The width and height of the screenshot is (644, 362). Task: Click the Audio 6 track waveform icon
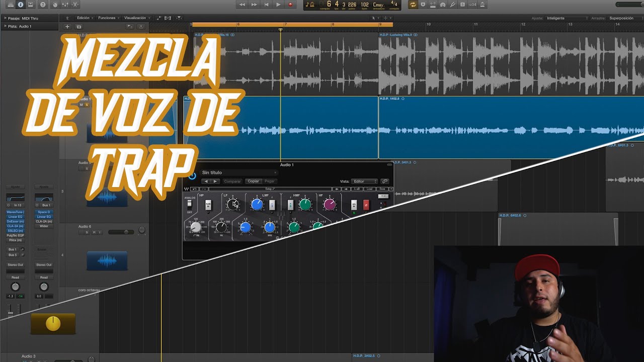pos(107,261)
